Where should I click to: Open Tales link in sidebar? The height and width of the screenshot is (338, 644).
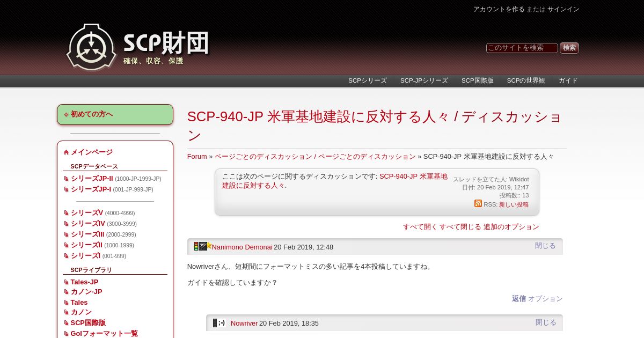coord(79,303)
